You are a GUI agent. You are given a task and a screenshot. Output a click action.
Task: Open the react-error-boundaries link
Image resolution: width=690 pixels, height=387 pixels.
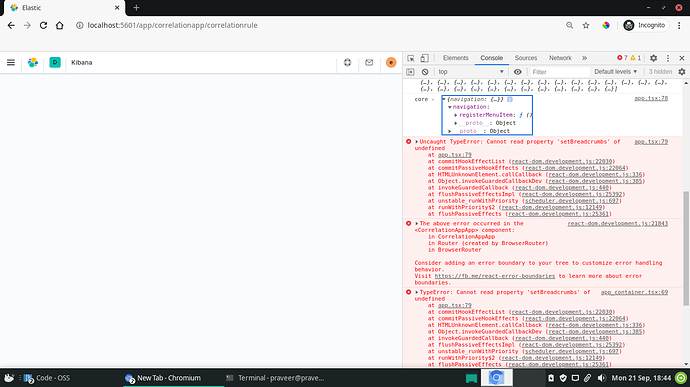(495, 276)
